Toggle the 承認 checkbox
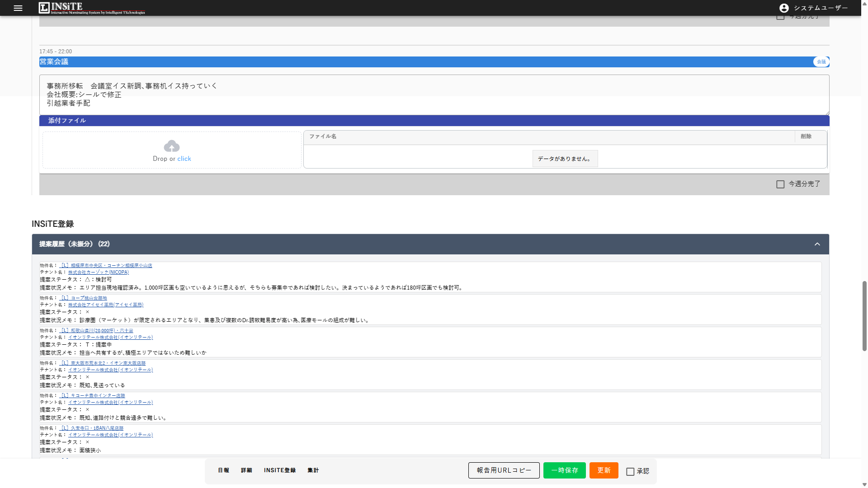 coord(630,472)
